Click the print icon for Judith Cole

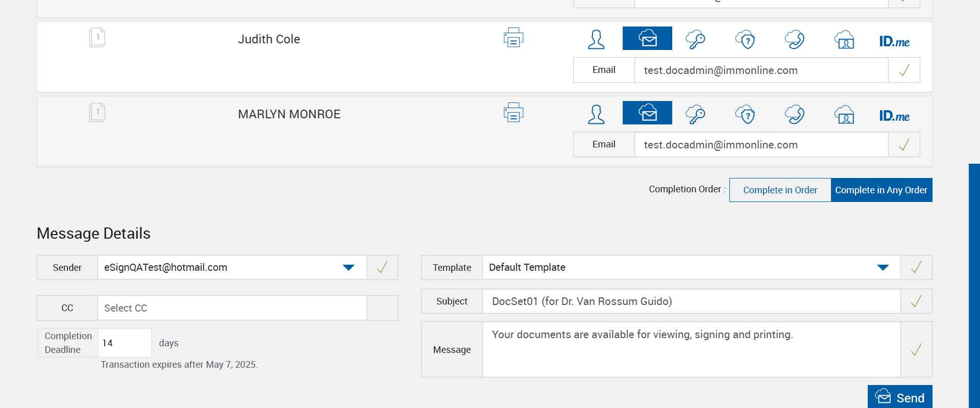click(513, 38)
